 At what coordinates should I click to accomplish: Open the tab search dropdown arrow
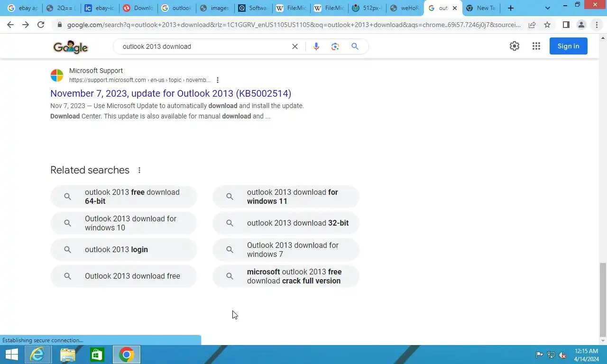click(x=548, y=8)
